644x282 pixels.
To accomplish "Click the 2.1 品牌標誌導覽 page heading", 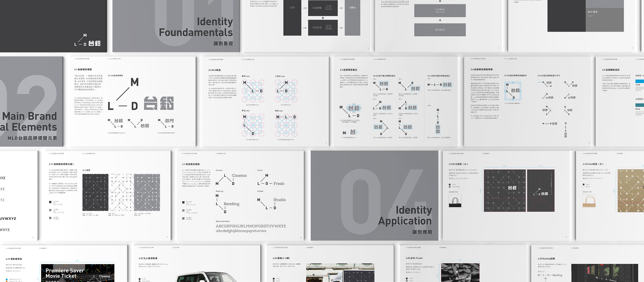I will [83, 69].
